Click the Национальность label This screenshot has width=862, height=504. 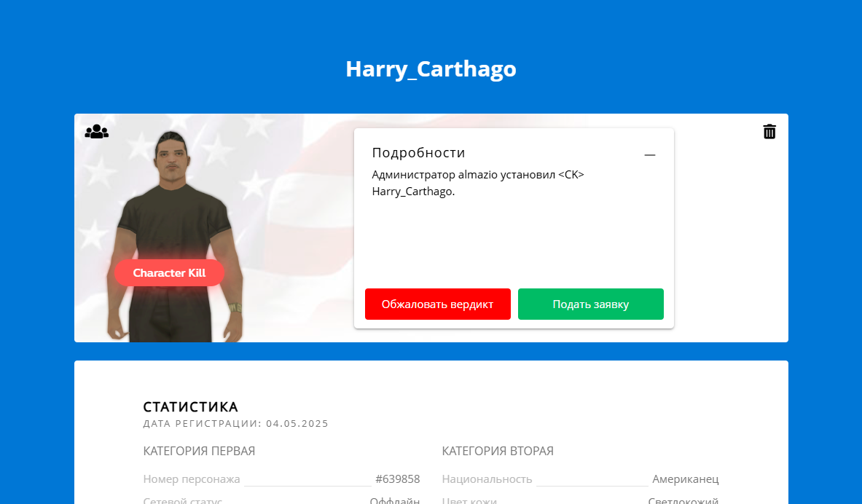pyautogui.click(x=487, y=479)
